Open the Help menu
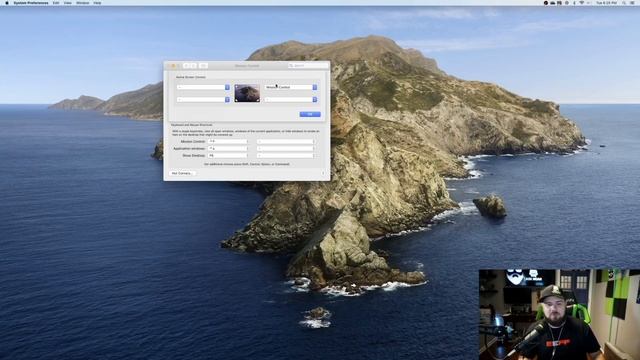The width and height of the screenshot is (640, 360). coord(97,3)
